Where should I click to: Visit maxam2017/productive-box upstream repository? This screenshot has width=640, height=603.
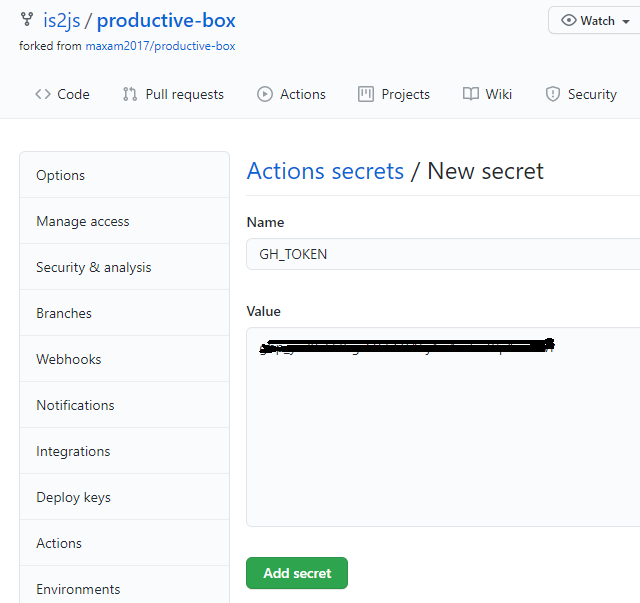coord(160,46)
